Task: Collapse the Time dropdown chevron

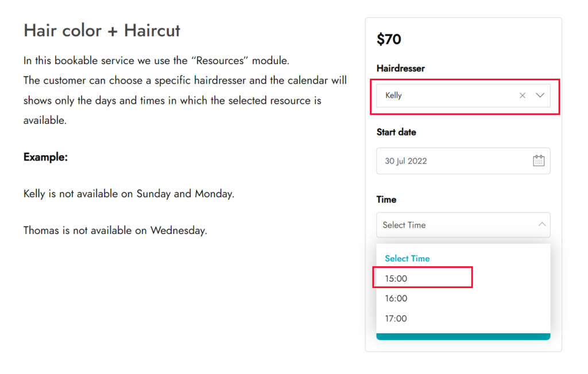Action: point(542,224)
